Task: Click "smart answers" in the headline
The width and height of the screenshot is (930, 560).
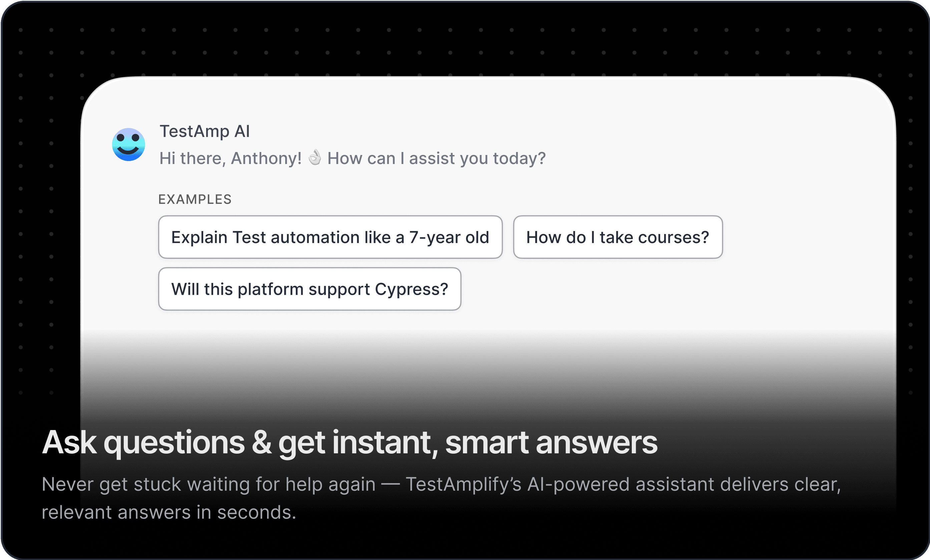Action: (551, 442)
